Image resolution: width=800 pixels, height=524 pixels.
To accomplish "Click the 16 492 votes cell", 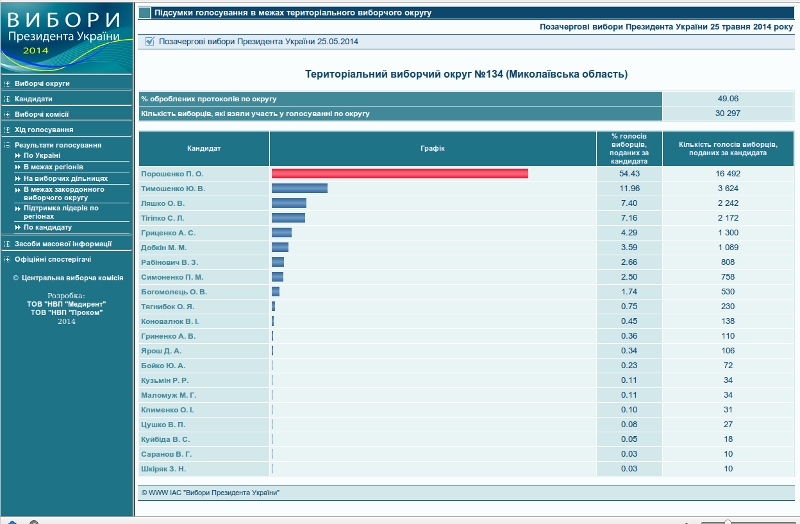I will click(x=728, y=174).
